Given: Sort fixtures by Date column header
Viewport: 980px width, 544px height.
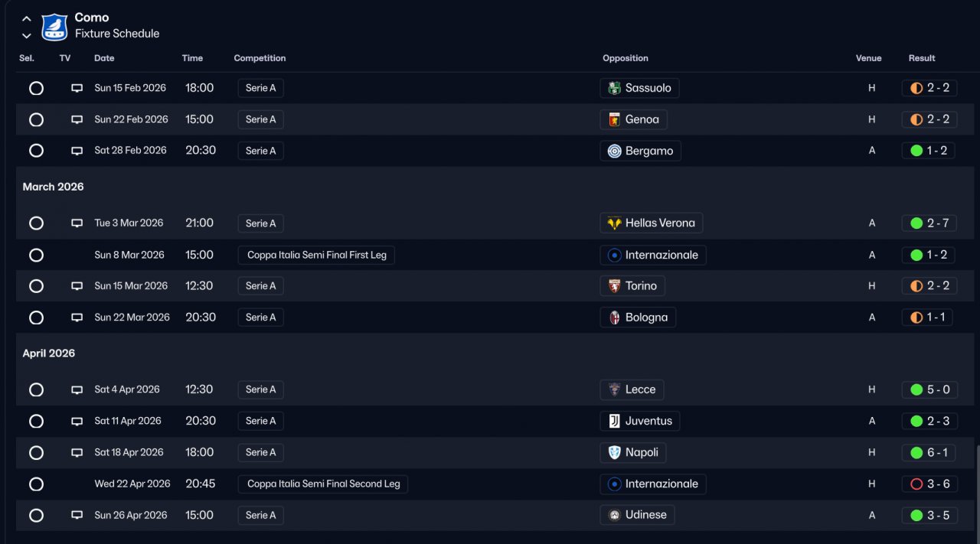Looking at the screenshot, I should [104, 58].
